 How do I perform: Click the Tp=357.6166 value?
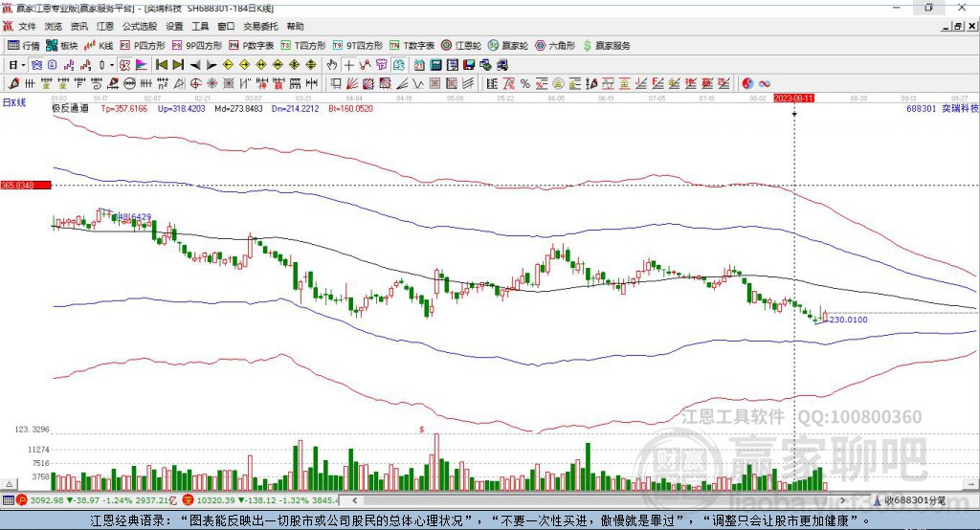pos(124,108)
